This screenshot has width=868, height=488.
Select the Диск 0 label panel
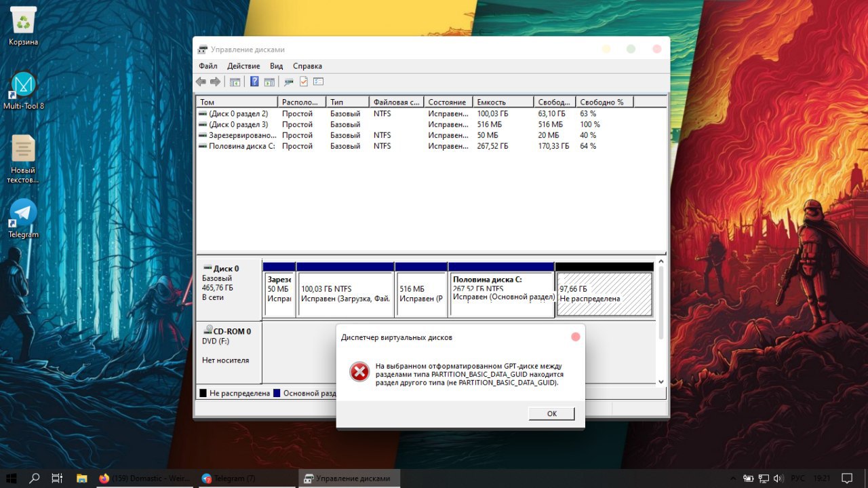(x=229, y=290)
